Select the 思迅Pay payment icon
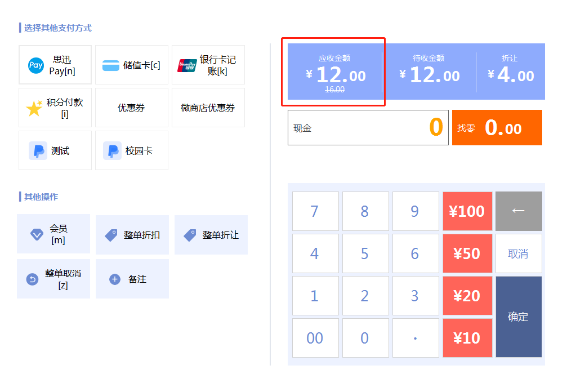The image size is (567, 392). coord(36,65)
